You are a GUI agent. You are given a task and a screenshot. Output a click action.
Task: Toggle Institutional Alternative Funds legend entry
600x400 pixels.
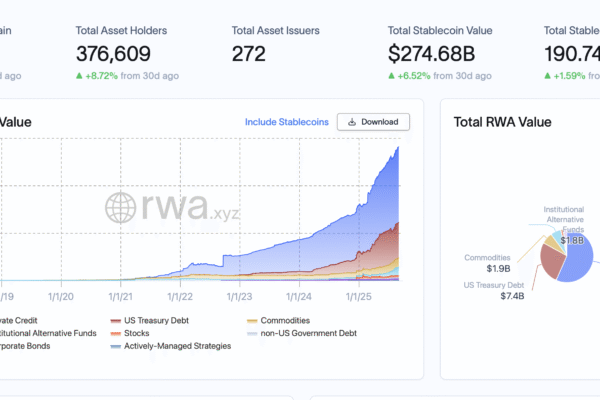(50, 333)
